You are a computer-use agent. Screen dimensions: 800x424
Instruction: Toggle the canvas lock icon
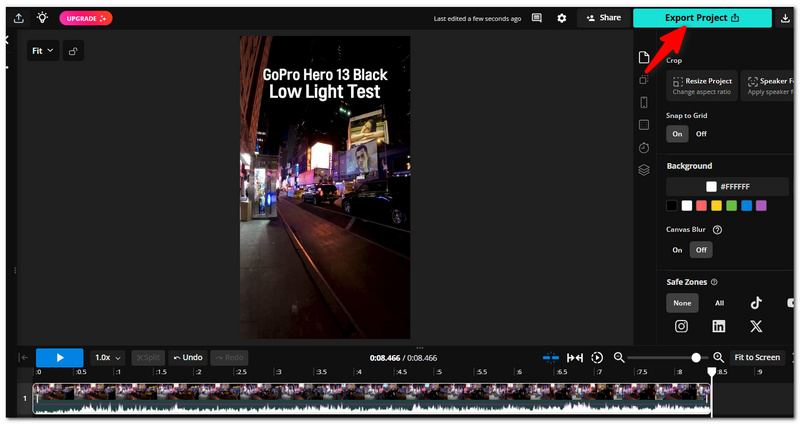[73, 51]
